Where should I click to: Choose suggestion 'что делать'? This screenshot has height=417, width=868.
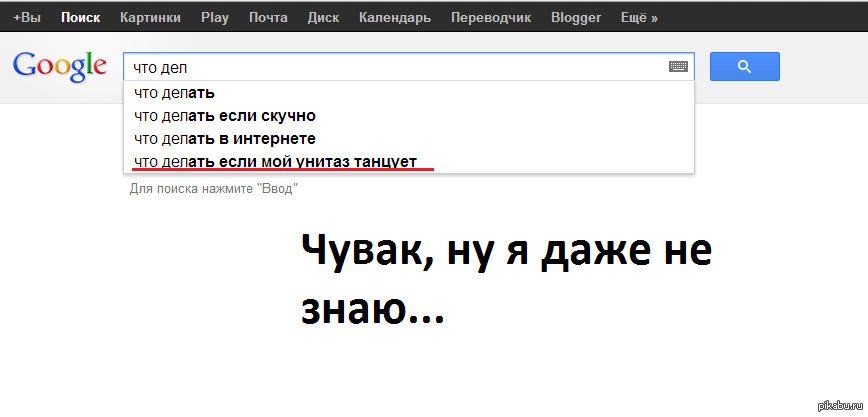pyautogui.click(x=409, y=92)
